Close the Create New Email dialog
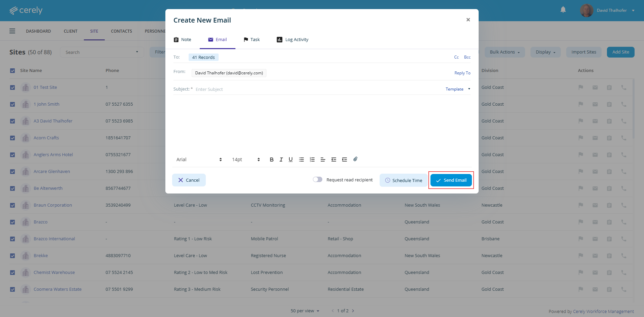The height and width of the screenshot is (317, 644). tap(468, 20)
